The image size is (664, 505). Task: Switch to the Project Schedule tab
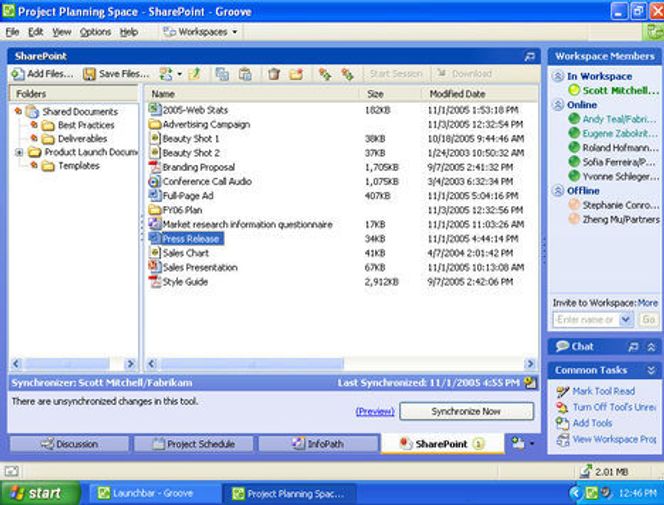pyautogui.click(x=194, y=444)
